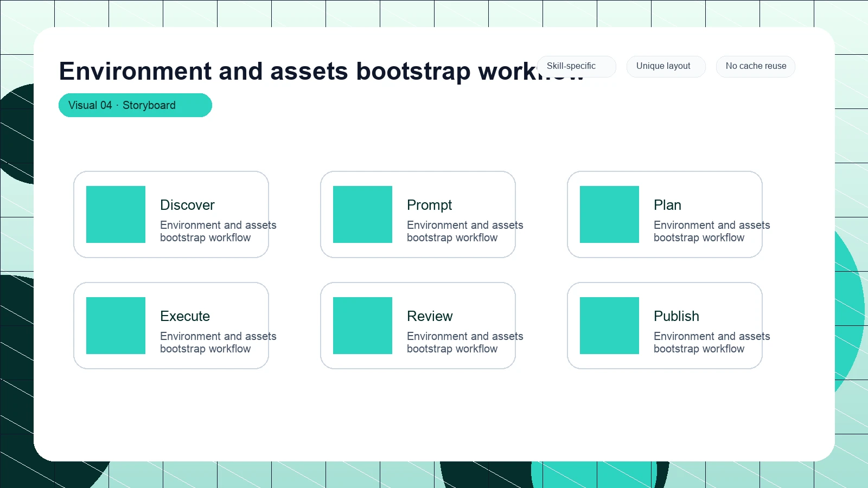Image resolution: width=868 pixels, height=488 pixels.
Task: Click the Review card title
Action: click(430, 316)
